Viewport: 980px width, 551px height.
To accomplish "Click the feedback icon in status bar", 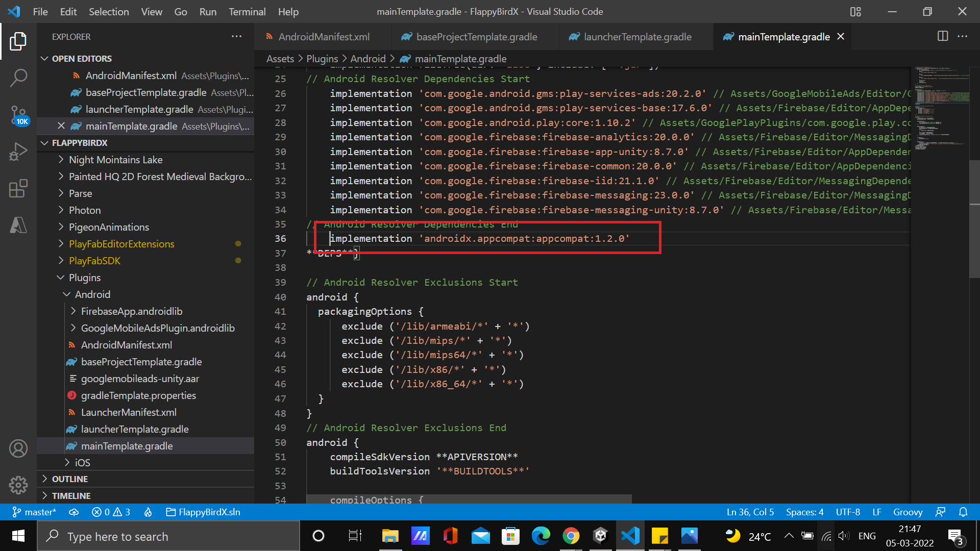I will 940,512.
